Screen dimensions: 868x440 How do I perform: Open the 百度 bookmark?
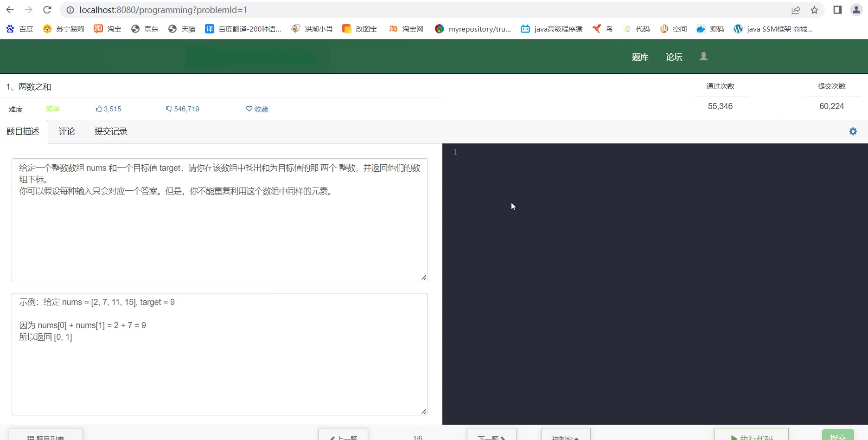click(x=19, y=29)
